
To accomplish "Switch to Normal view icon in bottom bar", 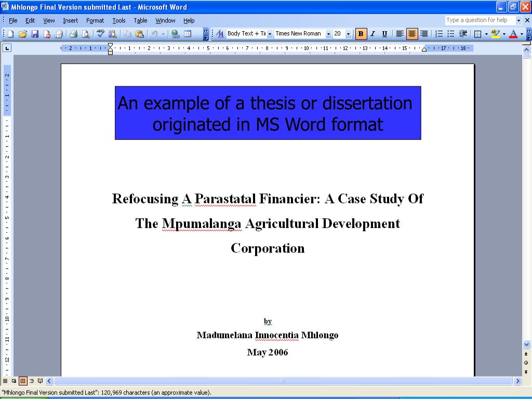I will [x=5, y=381].
